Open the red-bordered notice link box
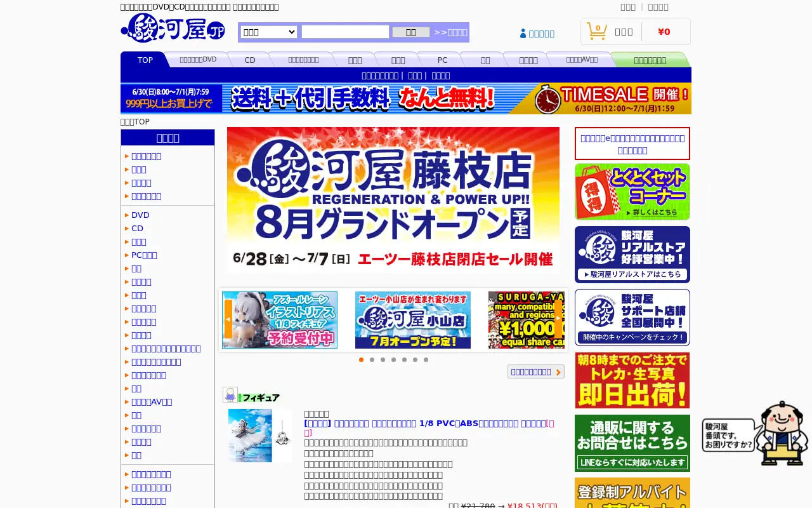Image resolution: width=812 pixels, height=508 pixels. (x=632, y=144)
